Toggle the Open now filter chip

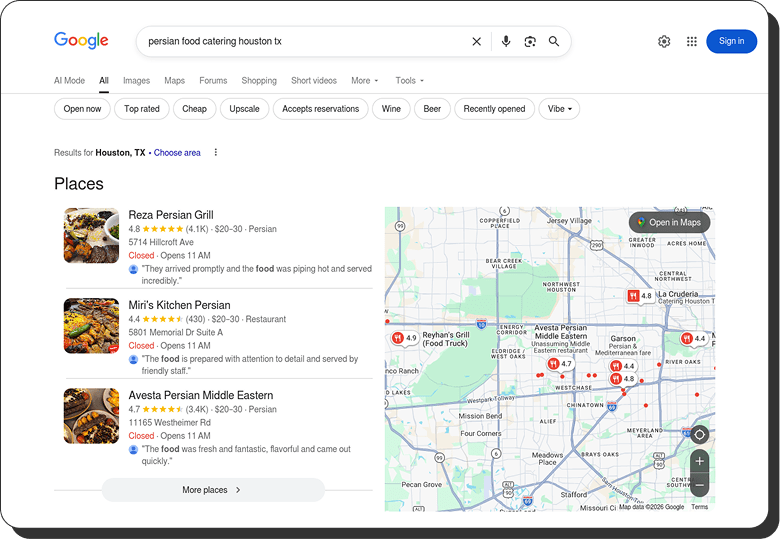pos(82,109)
